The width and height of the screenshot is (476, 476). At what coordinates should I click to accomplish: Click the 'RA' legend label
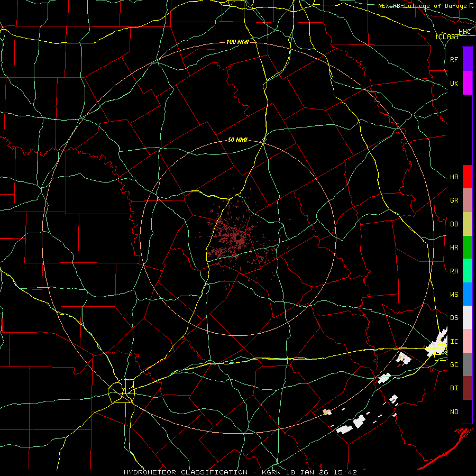pos(454,271)
